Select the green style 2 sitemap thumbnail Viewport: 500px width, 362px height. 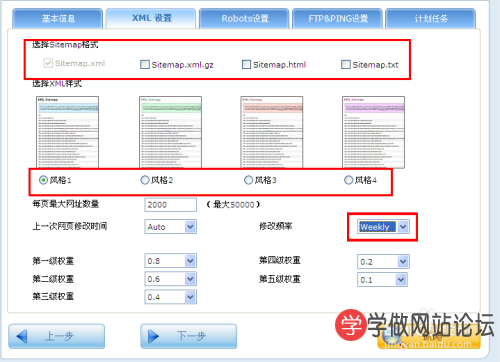click(170, 132)
